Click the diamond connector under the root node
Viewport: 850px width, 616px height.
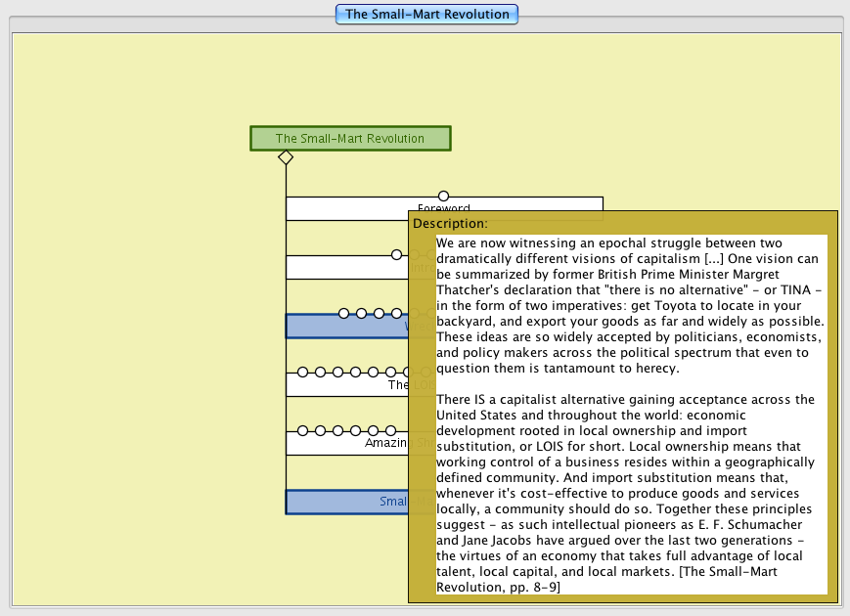[286, 157]
